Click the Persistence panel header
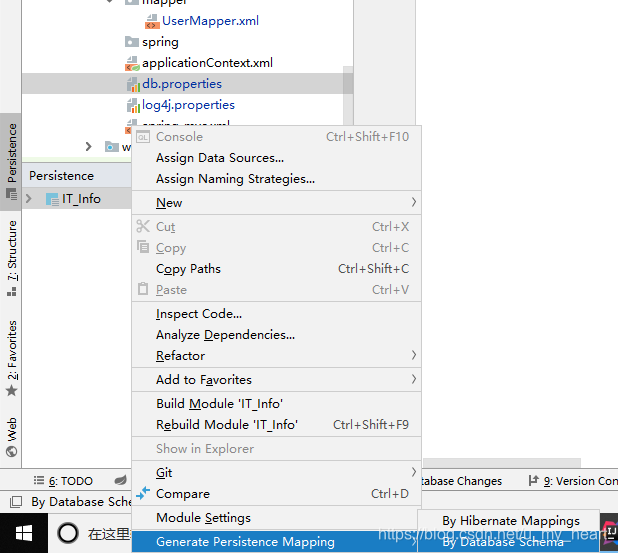Viewport: 618px width, 553px height. [77, 175]
